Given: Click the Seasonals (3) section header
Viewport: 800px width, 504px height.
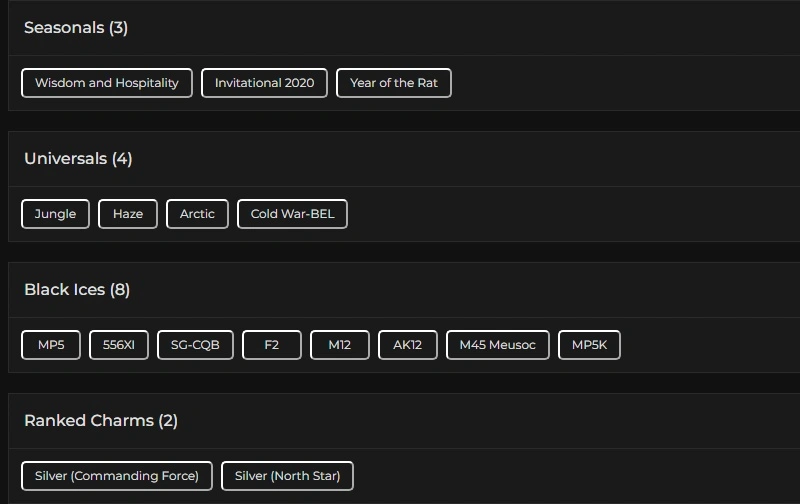Looking at the screenshot, I should point(76,28).
